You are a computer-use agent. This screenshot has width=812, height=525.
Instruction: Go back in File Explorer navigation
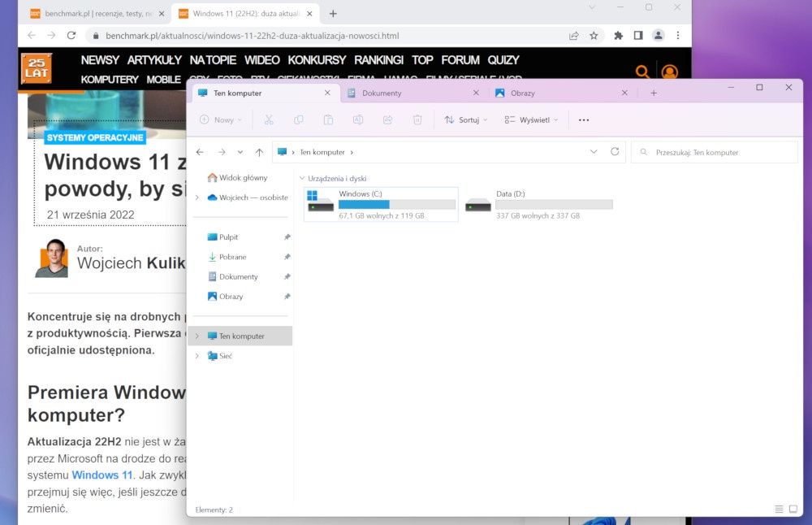(200, 152)
